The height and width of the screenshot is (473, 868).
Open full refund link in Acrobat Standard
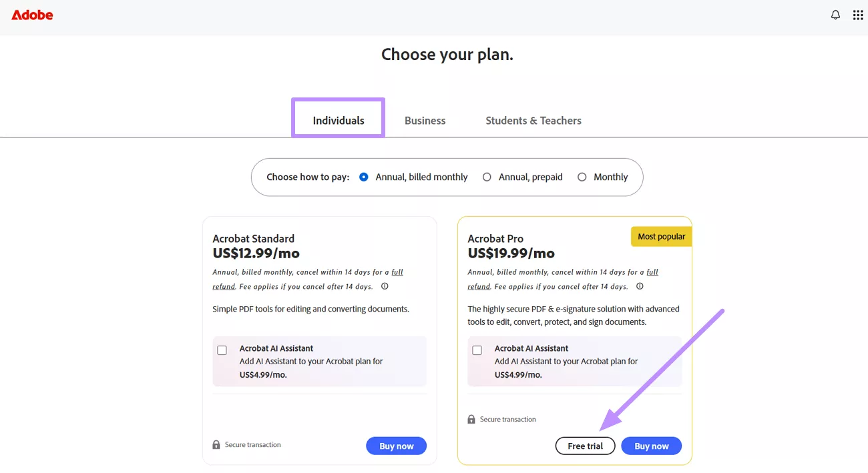click(x=397, y=272)
